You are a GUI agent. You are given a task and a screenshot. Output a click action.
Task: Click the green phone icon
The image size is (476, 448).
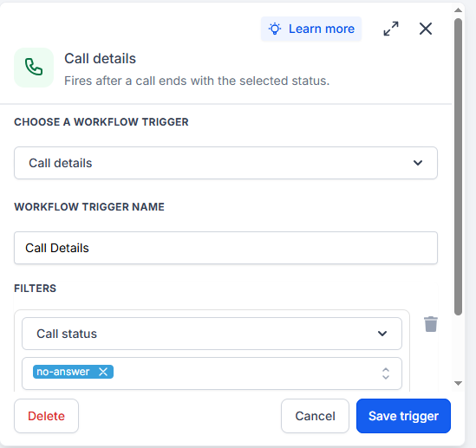[34, 68]
